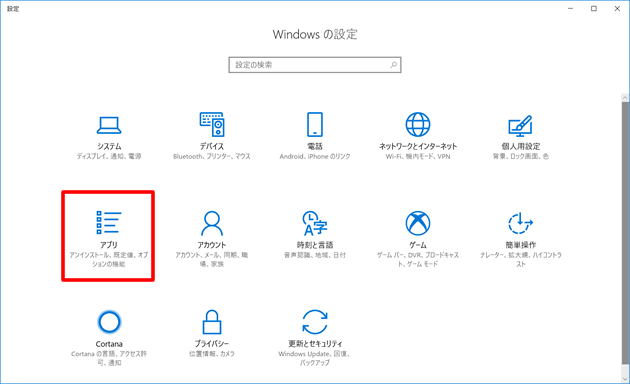Open the プライバシー padlock icon

tap(212, 322)
